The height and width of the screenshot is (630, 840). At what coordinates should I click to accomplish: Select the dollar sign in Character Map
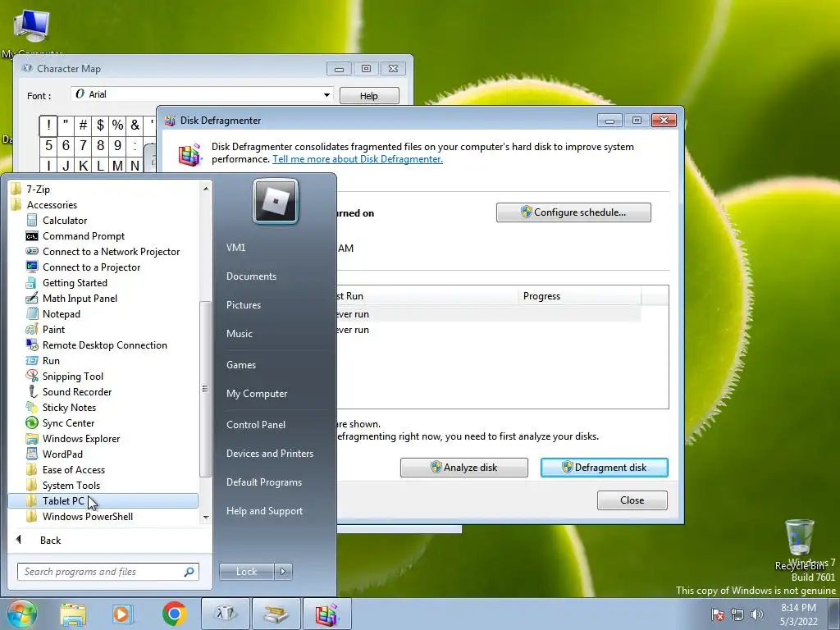[x=100, y=126]
